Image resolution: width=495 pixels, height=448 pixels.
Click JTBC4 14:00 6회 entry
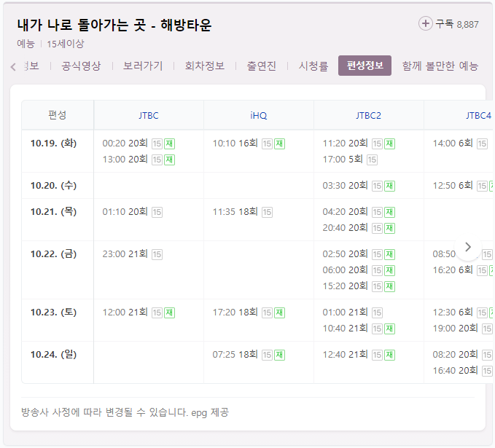coord(453,144)
